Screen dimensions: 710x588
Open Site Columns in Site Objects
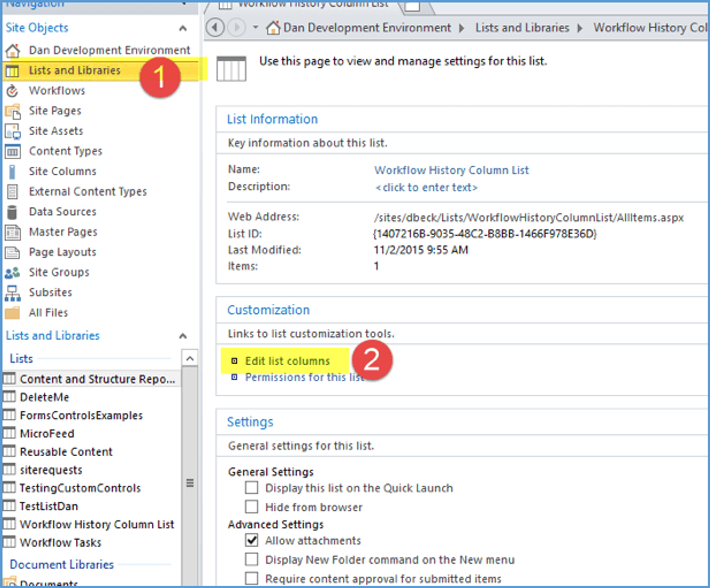pyautogui.click(x=62, y=171)
